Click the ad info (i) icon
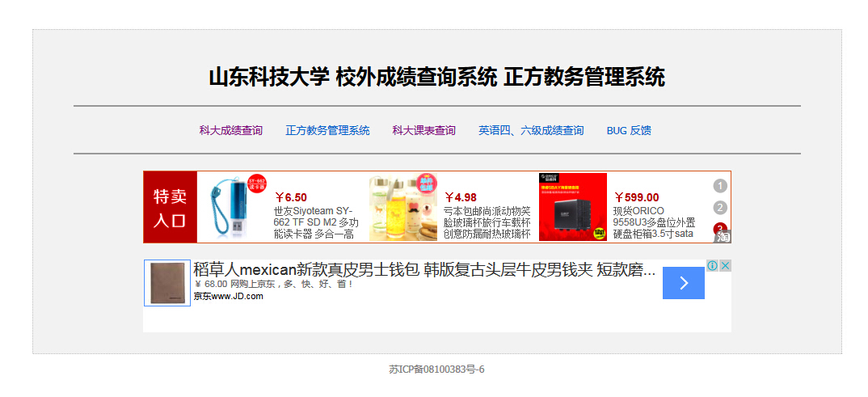868x397 pixels. pyautogui.click(x=713, y=266)
